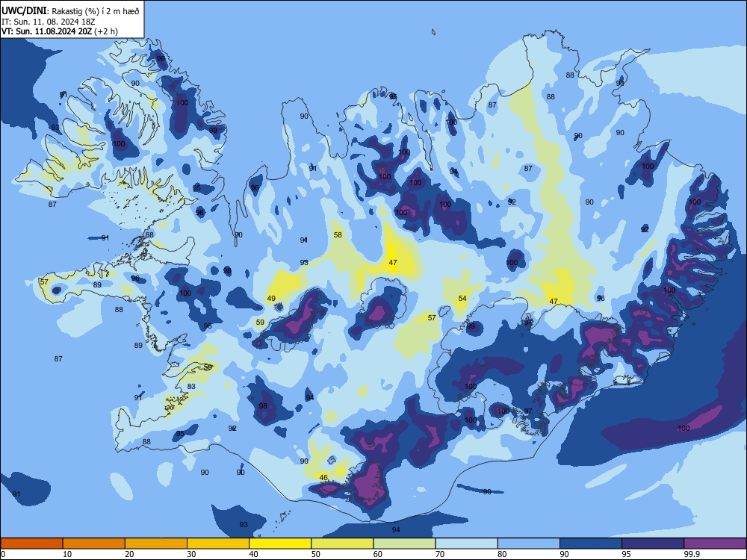Click the '94' value off the southern tip
747x560 pixels.
point(396,530)
